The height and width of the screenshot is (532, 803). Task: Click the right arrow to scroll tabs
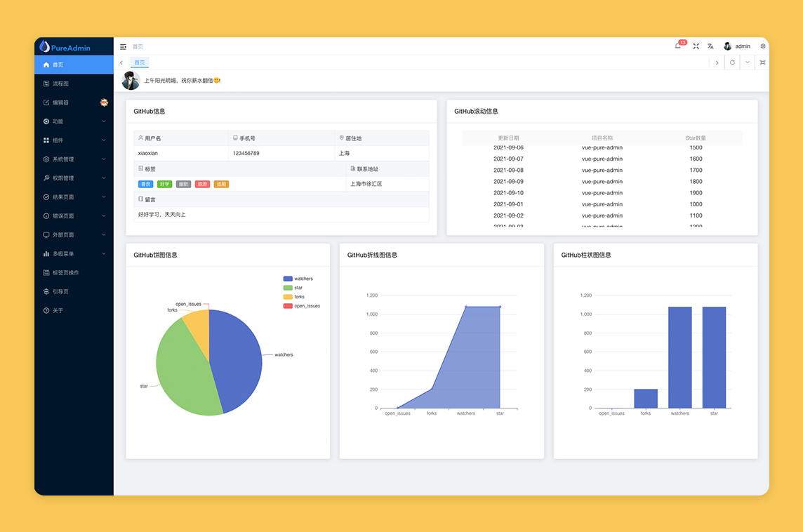(717, 62)
